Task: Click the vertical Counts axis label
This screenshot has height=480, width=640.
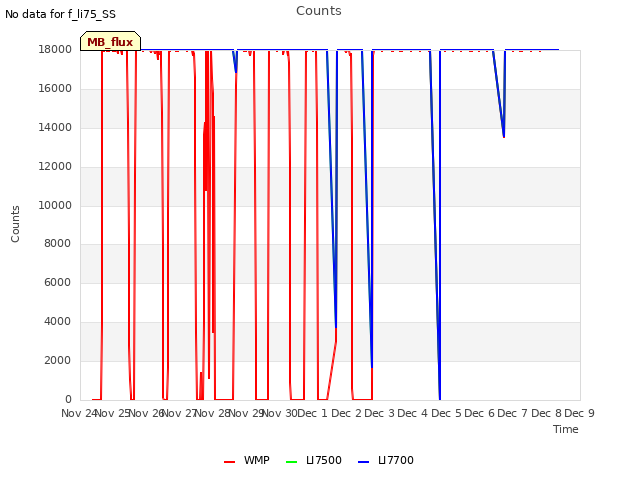Action: pyautogui.click(x=16, y=224)
